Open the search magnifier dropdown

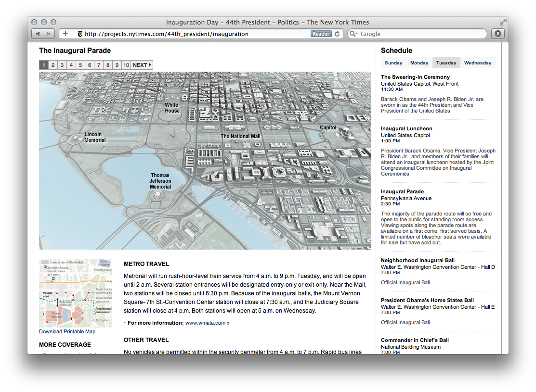354,34
